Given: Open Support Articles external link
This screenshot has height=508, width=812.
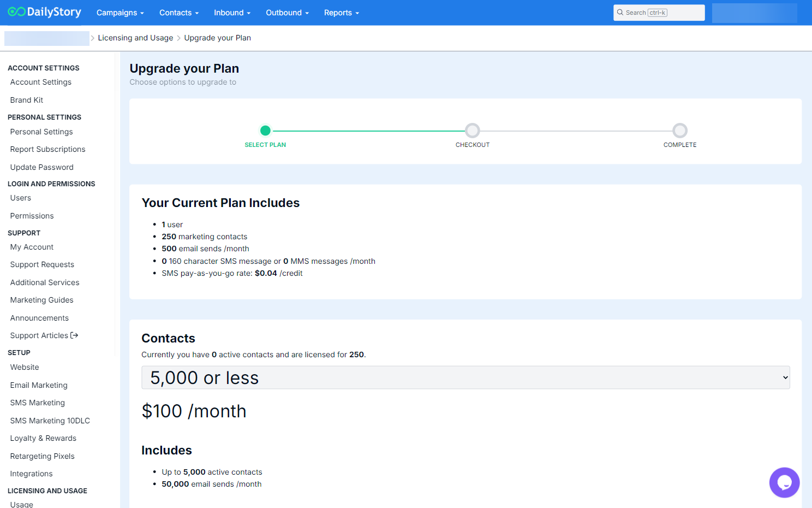Looking at the screenshot, I should coord(44,335).
